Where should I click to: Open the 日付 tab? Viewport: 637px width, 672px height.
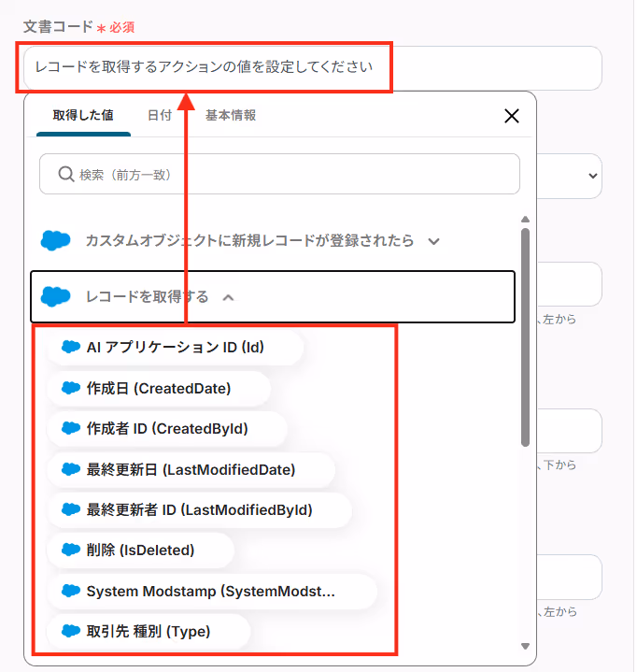(x=160, y=115)
